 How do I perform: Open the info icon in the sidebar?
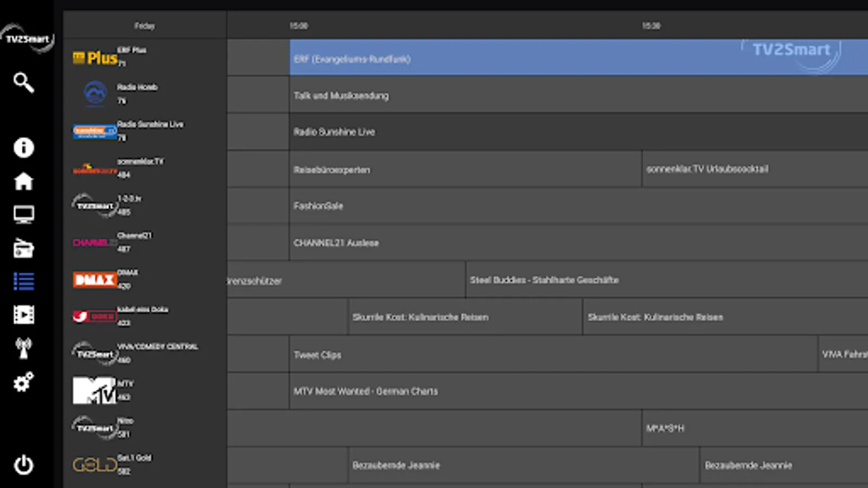pos(24,147)
